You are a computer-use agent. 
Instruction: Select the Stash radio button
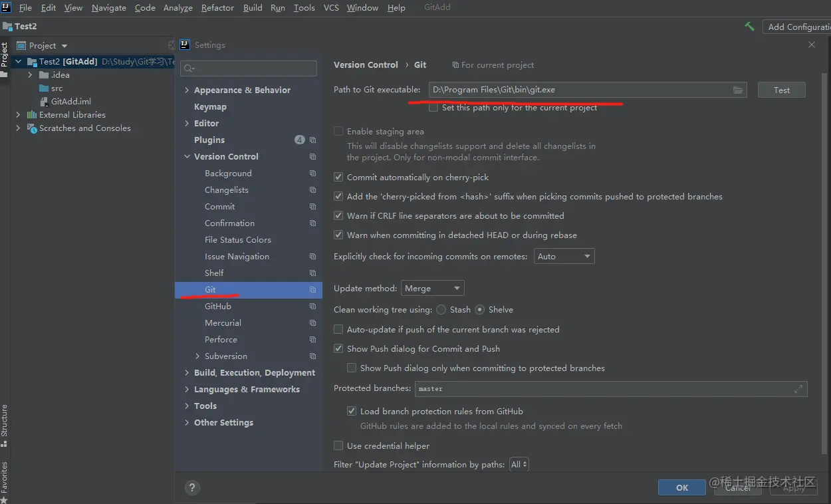441,310
